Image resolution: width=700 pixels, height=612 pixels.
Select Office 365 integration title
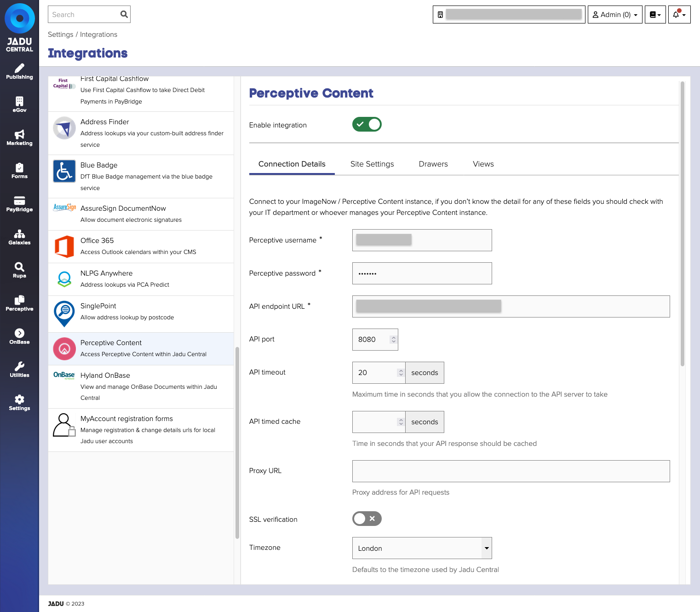97,241
